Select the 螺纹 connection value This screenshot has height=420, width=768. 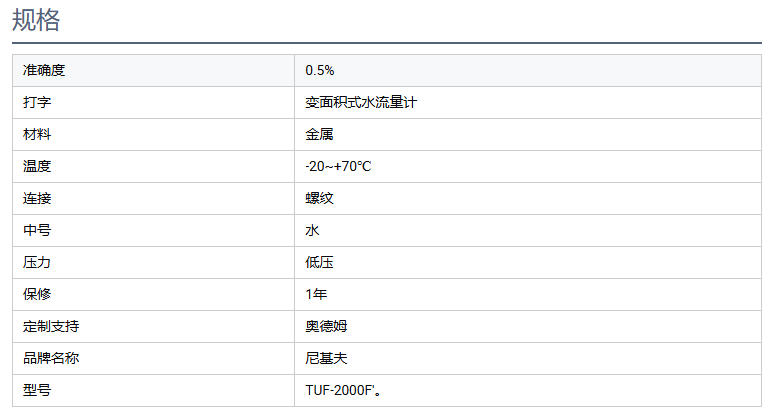pyautogui.click(x=319, y=198)
